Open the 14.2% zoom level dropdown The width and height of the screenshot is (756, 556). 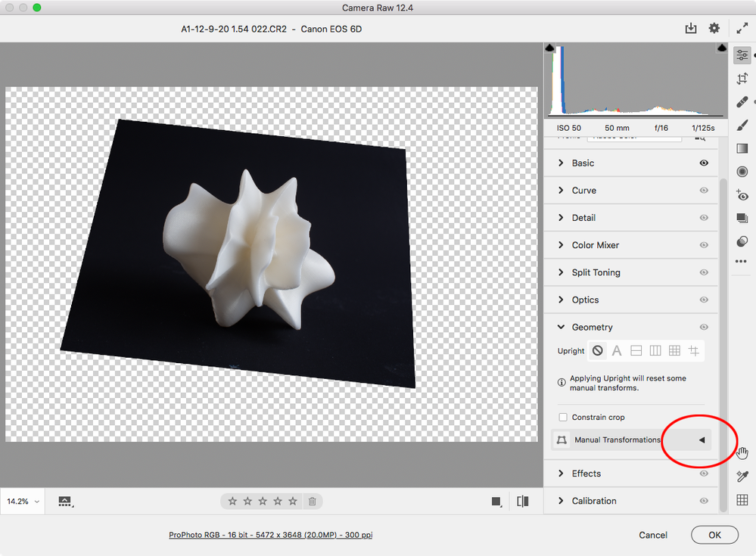pos(23,502)
